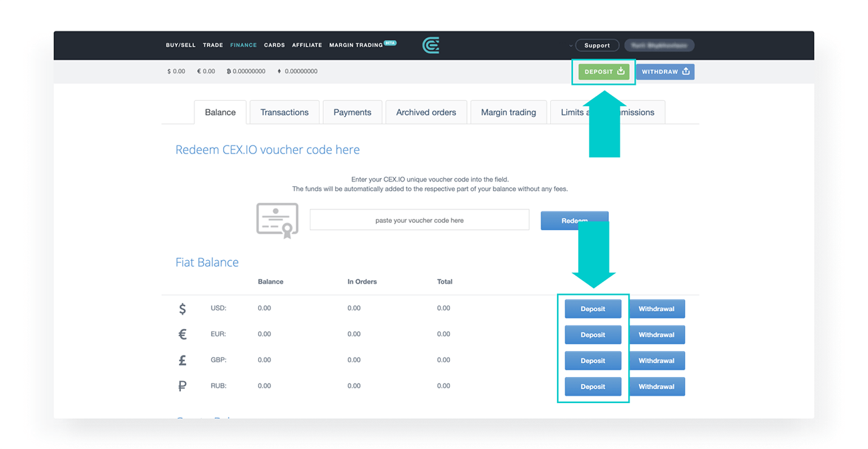Click Withdrawal in the RUB row

pos(656,386)
